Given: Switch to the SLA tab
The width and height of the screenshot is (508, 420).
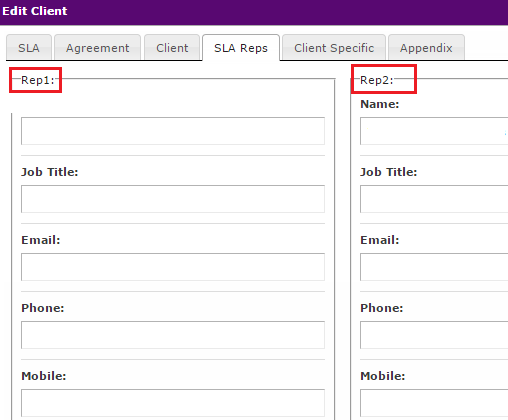Looking at the screenshot, I should (x=29, y=48).
